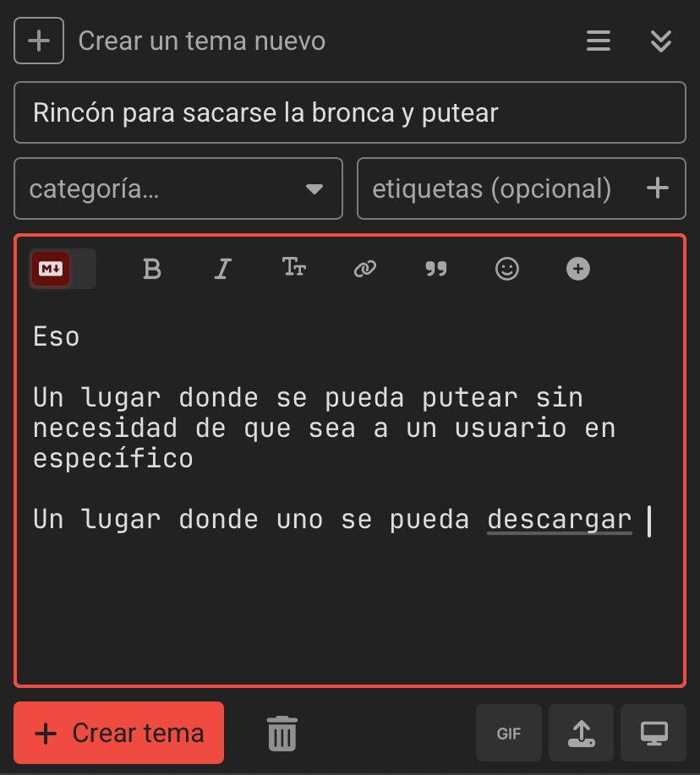Open the hamburger menu in composer header
The image size is (700, 775).
599,41
